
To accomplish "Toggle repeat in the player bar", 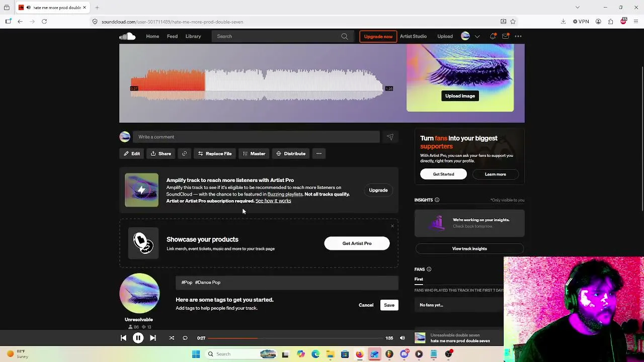I will click(185, 338).
